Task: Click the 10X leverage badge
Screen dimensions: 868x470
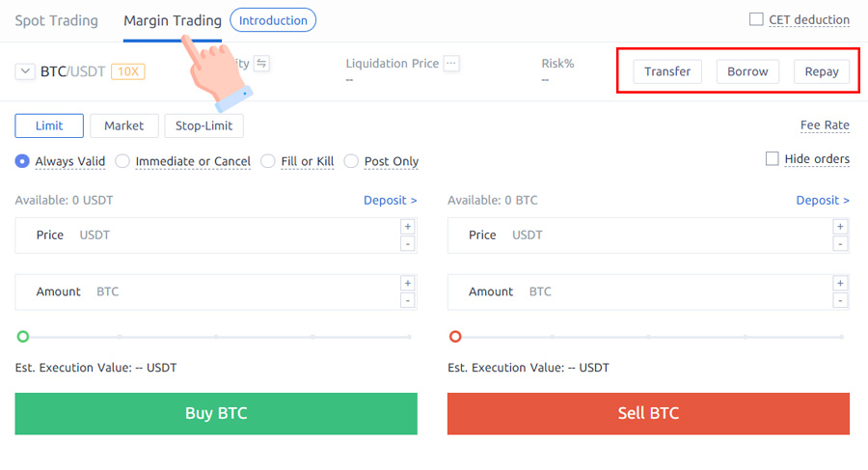Action: tap(128, 71)
